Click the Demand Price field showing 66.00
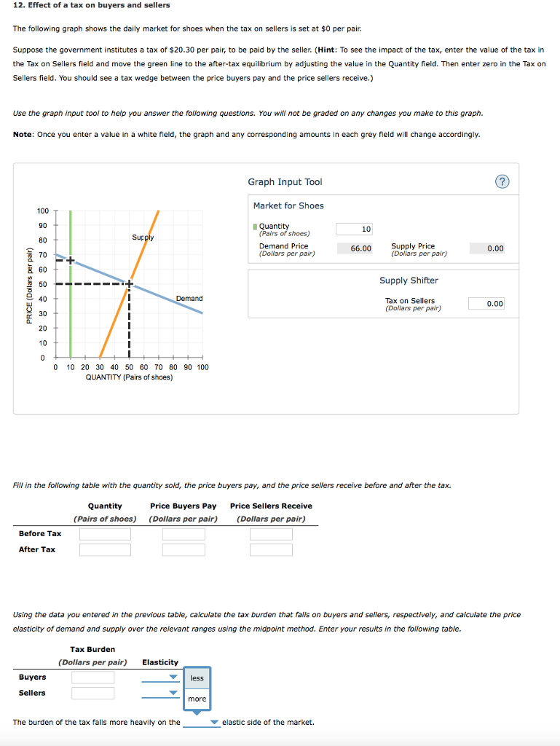This screenshot has height=746, width=560. point(355,248)
